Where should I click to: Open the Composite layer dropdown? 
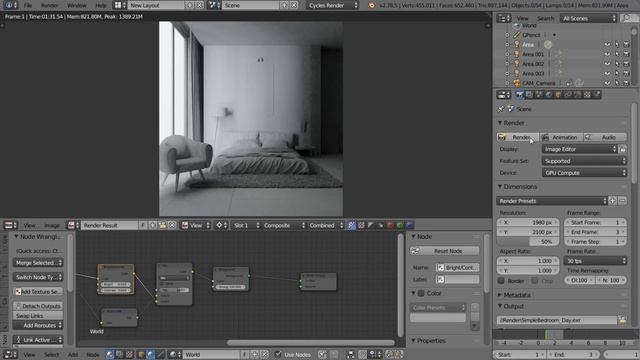(x=283, y=225)
